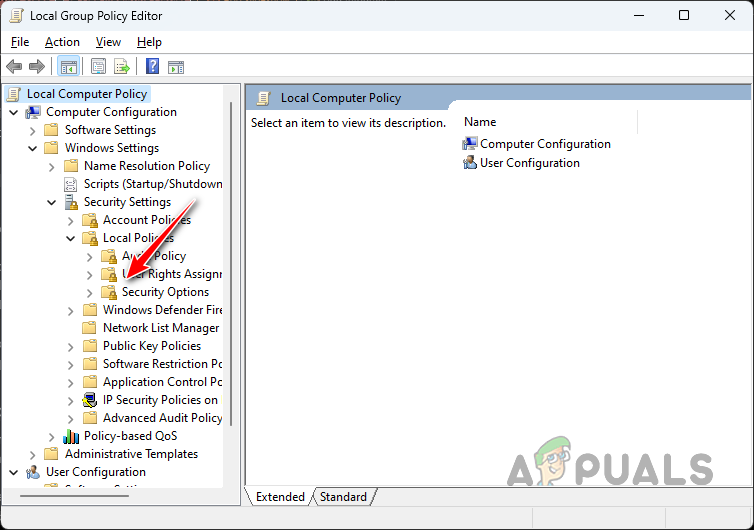Expand the Account Policies node
This screenshot has width=754, height=530.
(x=71, y=221)
